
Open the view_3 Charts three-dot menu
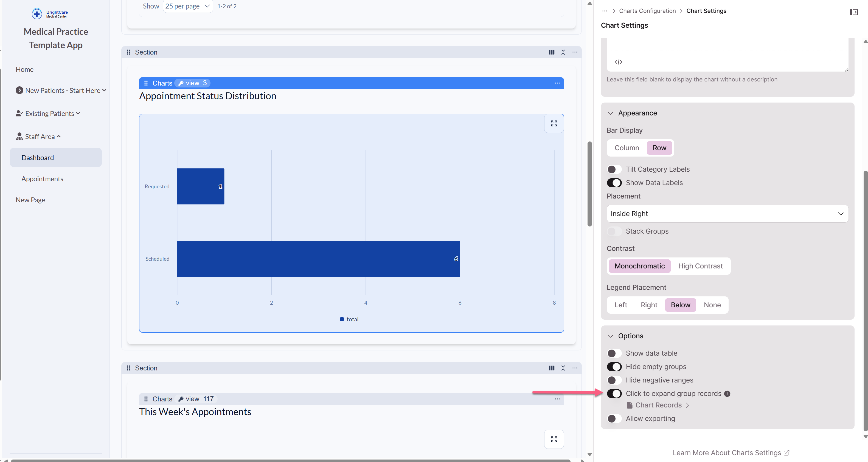(557, 83)
